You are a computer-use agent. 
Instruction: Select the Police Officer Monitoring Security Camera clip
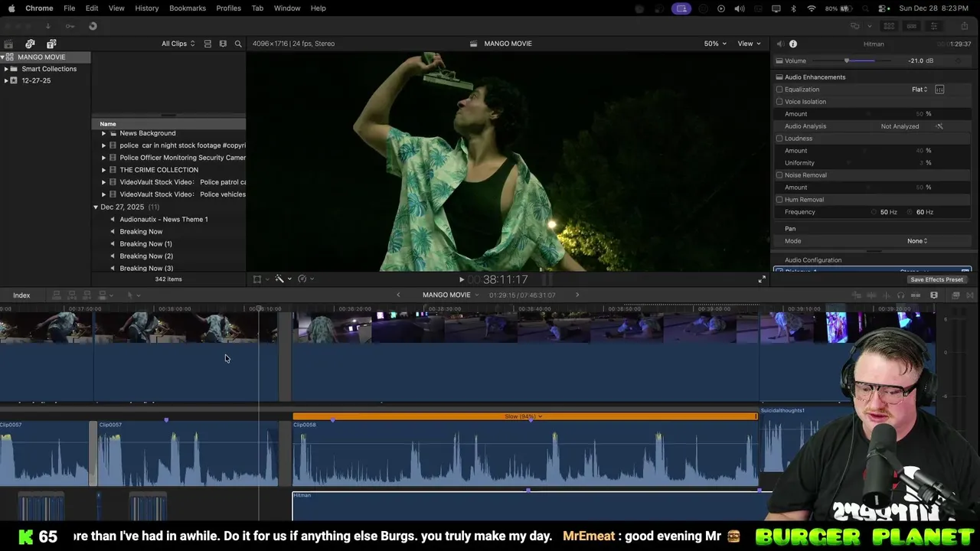tap(182, 158)
